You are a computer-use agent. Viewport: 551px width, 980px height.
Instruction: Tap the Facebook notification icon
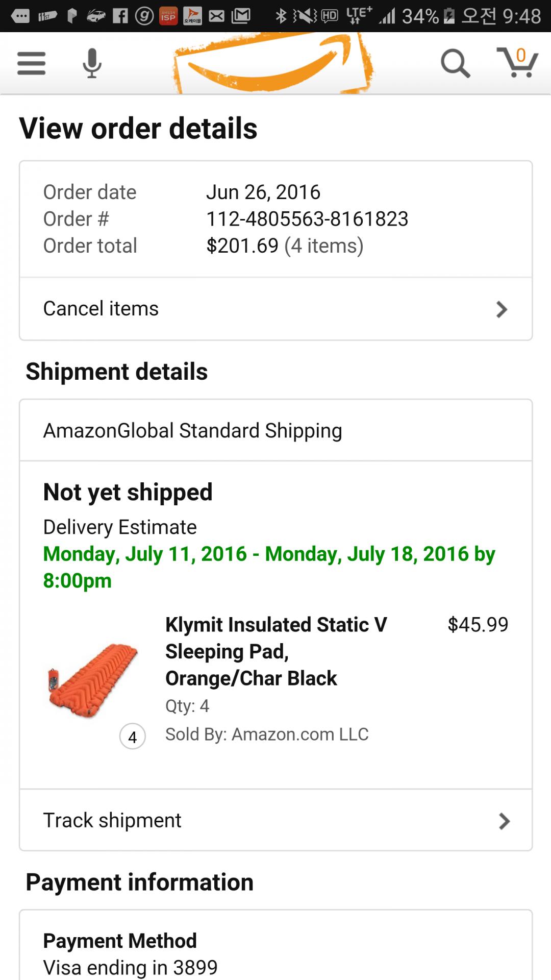120,16
